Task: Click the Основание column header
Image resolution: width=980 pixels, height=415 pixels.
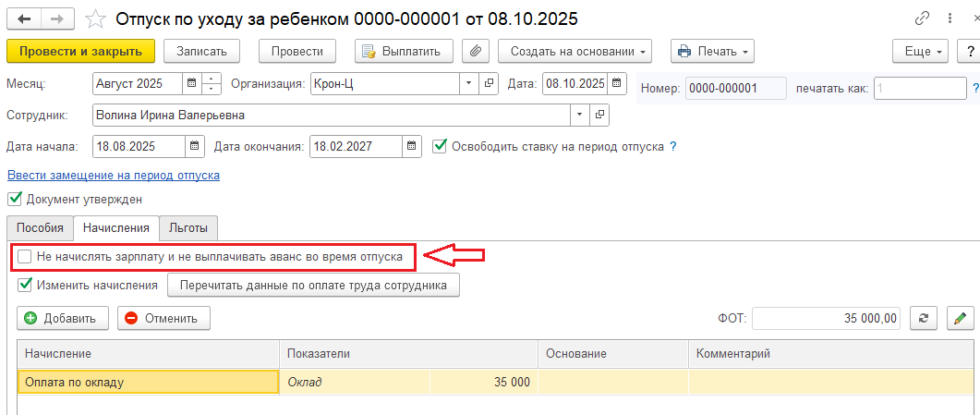Action: (613, 354)
